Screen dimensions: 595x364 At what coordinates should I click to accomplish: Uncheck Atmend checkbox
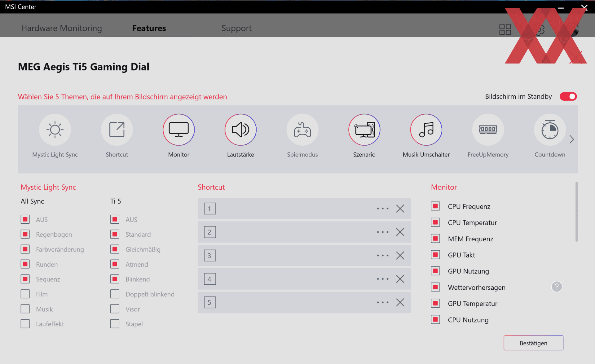pyautogui.click(x=115, y=264)
